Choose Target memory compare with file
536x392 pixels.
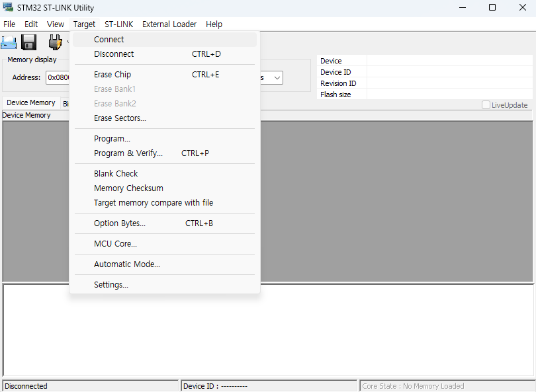[x=165, y=203]
